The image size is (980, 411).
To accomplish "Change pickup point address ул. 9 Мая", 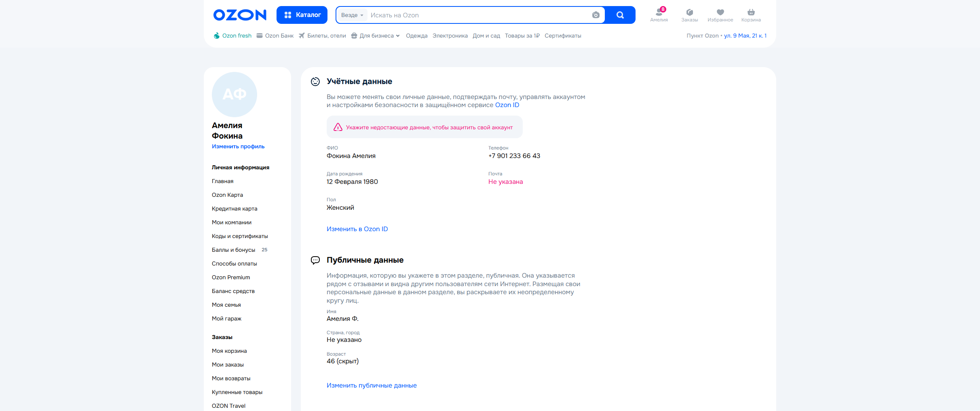I will (x=745, y=36).
